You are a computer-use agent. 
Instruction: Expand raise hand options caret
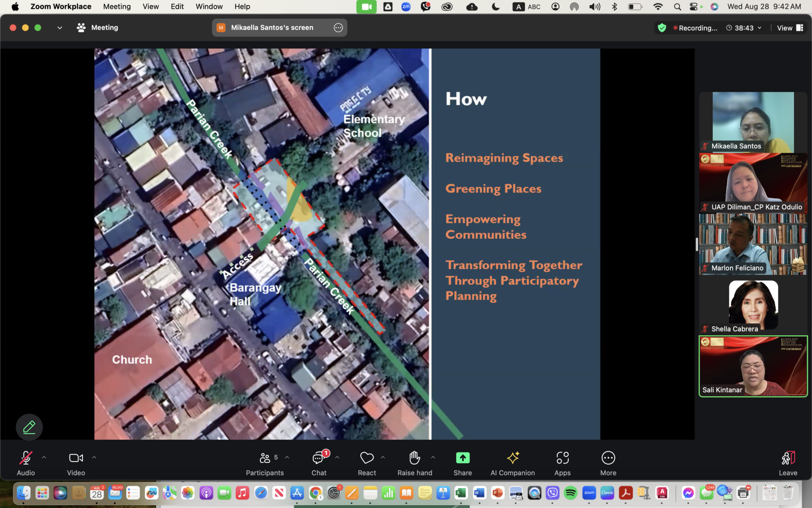click(433, 457)
